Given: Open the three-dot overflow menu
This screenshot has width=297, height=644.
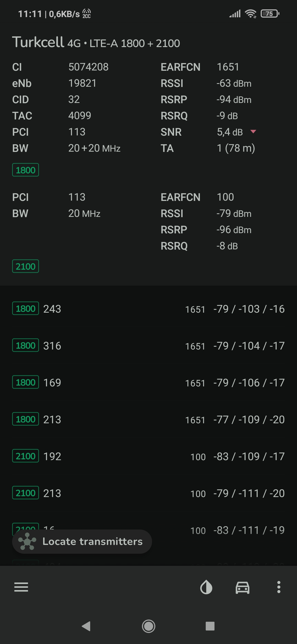Looking at the screenshot, I should (x=279, y=587).
